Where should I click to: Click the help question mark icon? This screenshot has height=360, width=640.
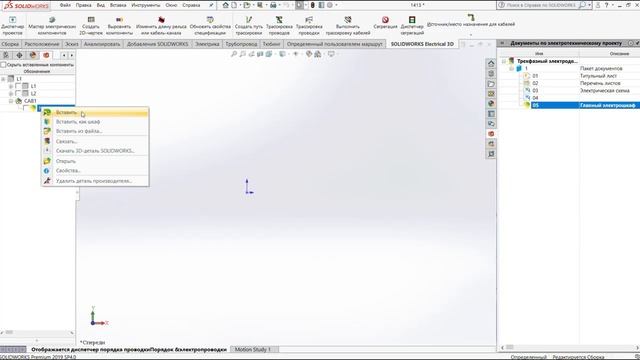pyautogui.click(x=607, y=5)
